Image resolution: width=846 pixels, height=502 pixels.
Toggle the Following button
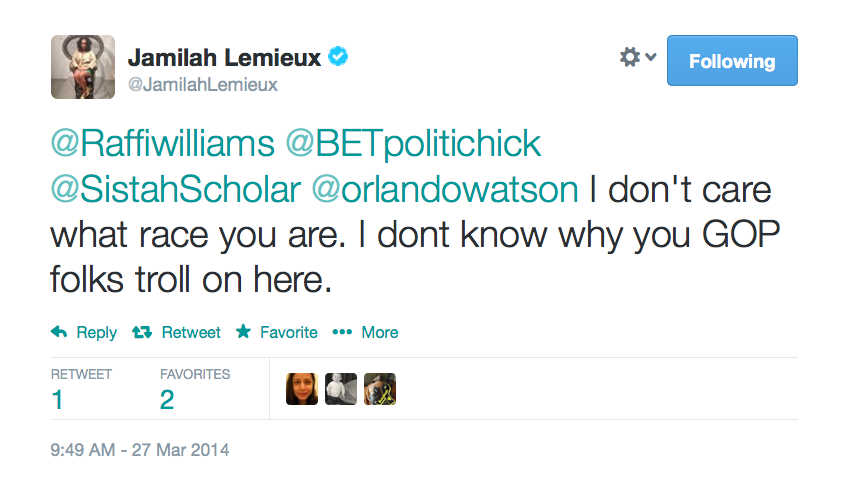coord(732,61)
